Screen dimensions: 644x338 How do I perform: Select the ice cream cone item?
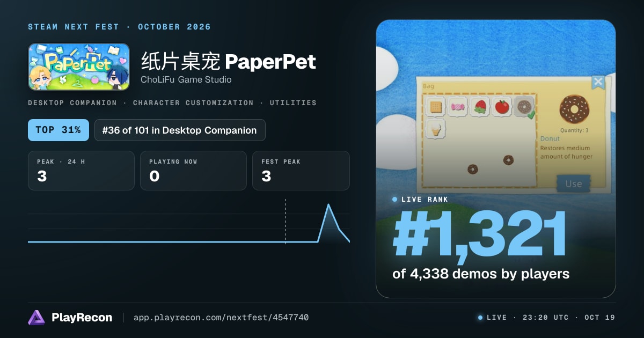click(436, 129)
